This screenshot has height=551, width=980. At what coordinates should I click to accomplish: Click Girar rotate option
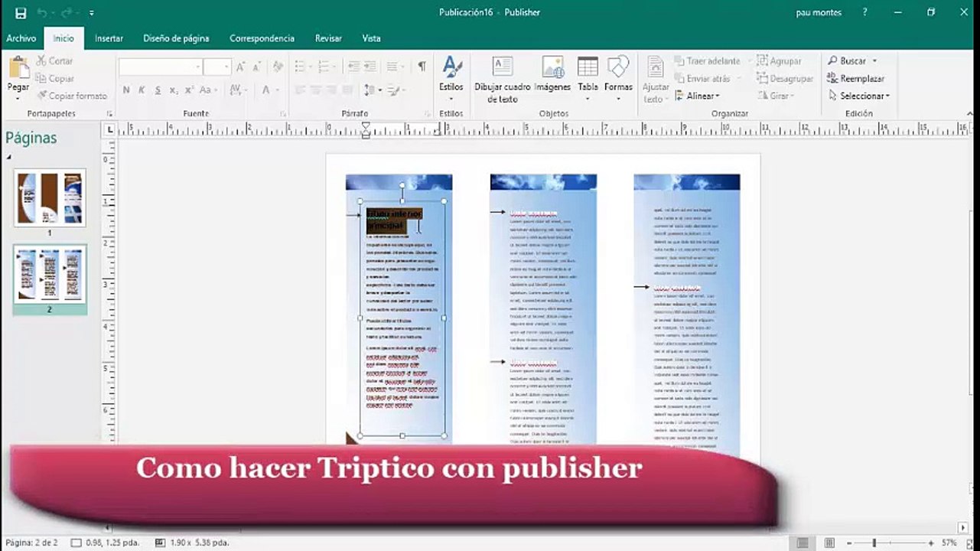(776, 96)
